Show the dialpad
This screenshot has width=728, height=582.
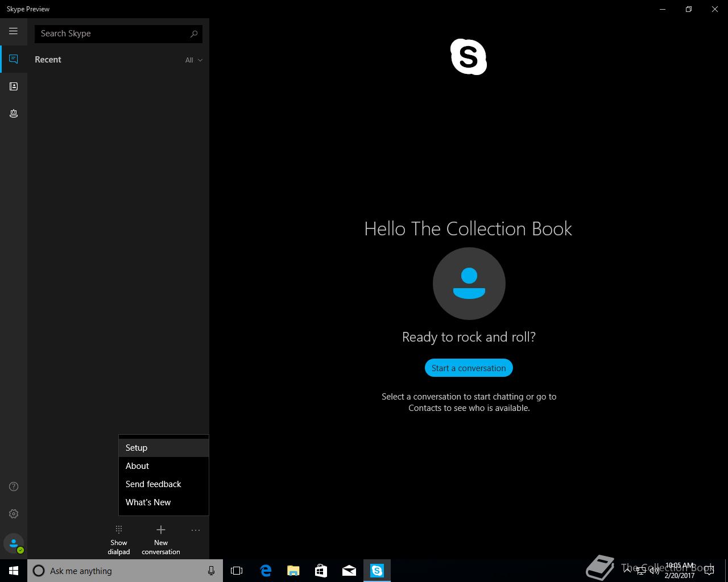pyautogui.click(x=119, y=540)
